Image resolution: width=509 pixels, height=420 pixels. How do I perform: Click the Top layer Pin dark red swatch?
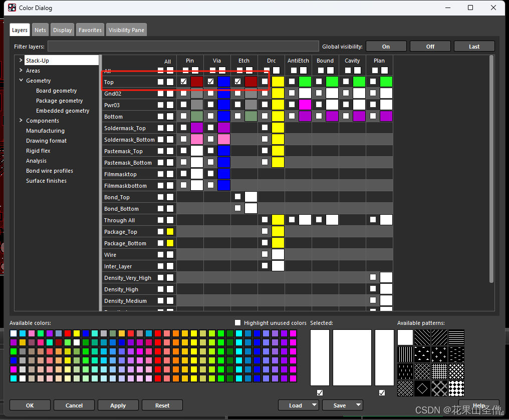(197, 82)
